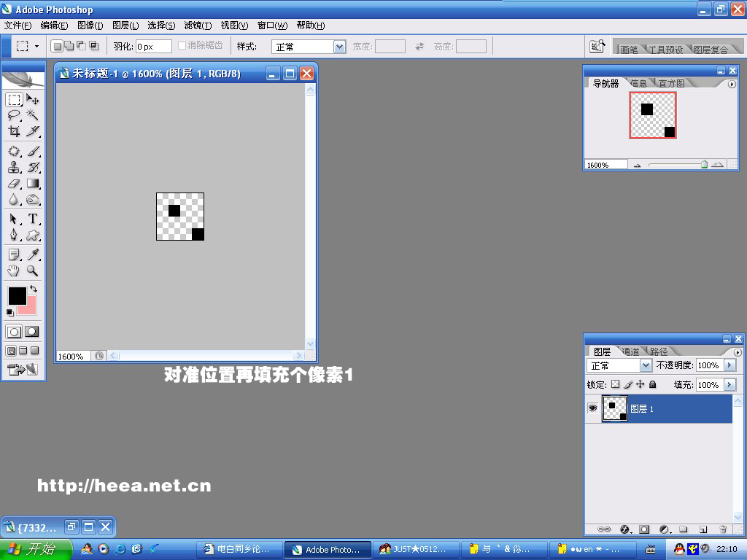Click the pink background color swatch

coord(28,306)
